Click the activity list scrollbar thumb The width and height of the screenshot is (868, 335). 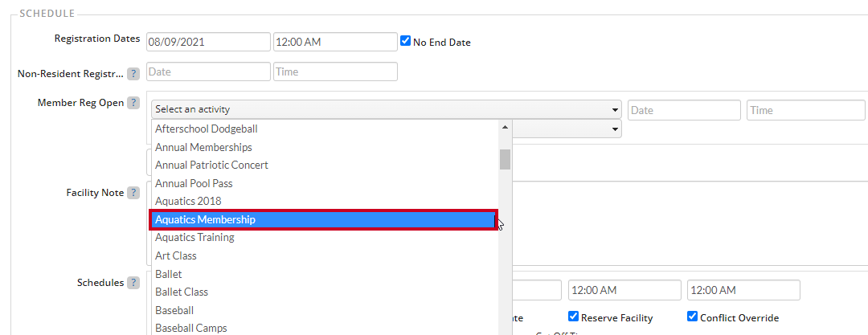(x=505, y=160)
